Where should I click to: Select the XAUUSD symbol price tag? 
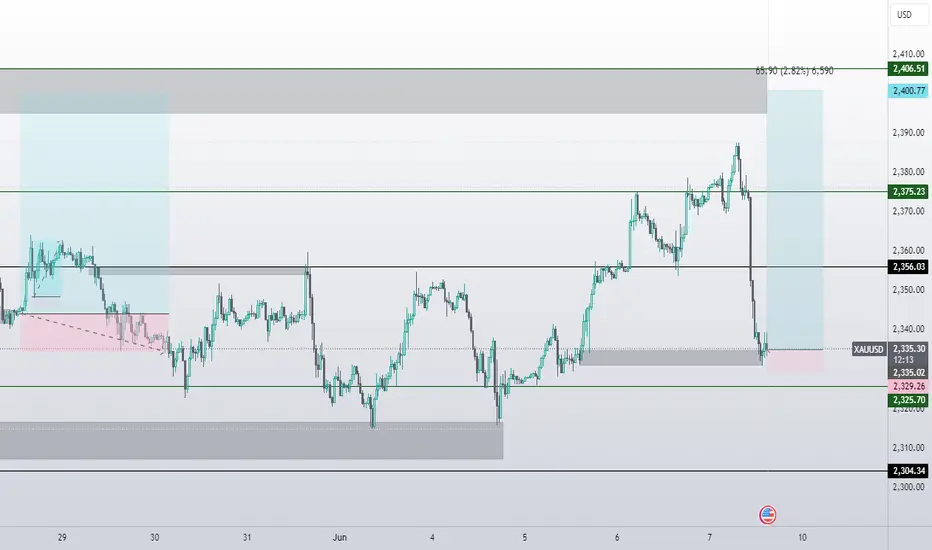868,350
